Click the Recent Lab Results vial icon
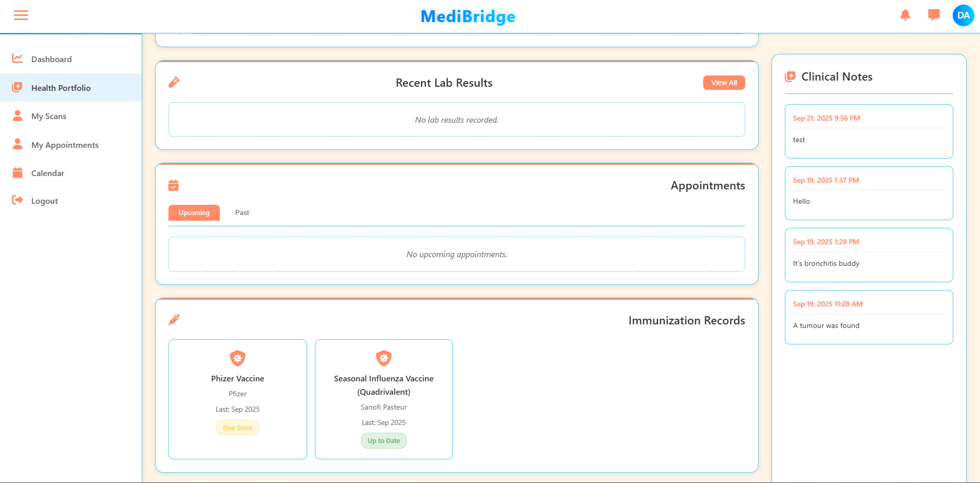Image resolution: width=980 pixels, height=483 pixels. tap(174, 82)
